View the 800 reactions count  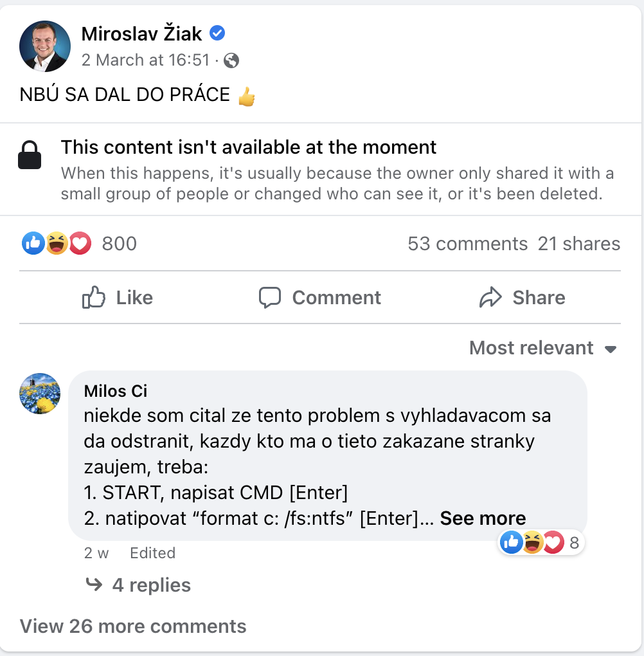pos(120,244)
